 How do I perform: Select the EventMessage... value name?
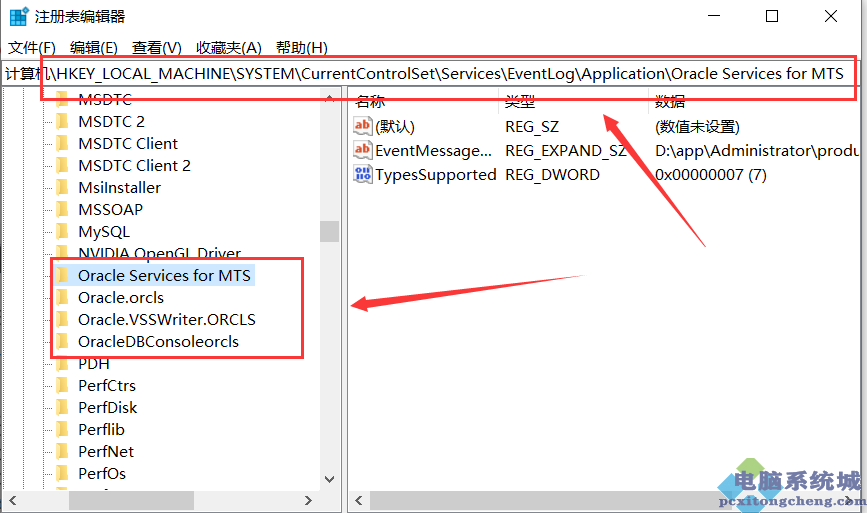coord(434,150)
